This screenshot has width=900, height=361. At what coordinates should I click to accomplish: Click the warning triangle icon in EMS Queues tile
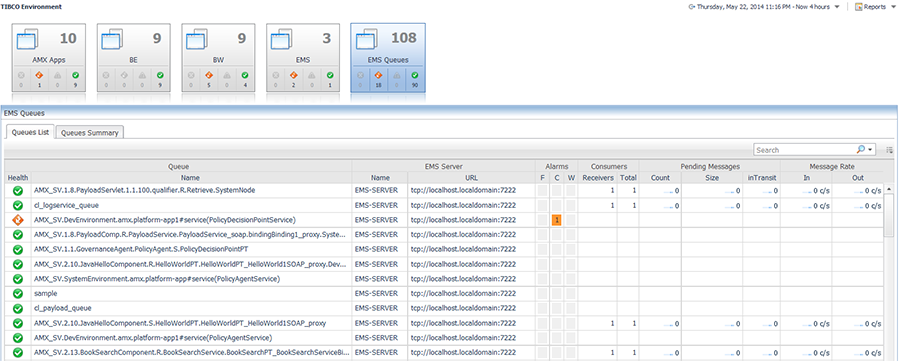397,75
